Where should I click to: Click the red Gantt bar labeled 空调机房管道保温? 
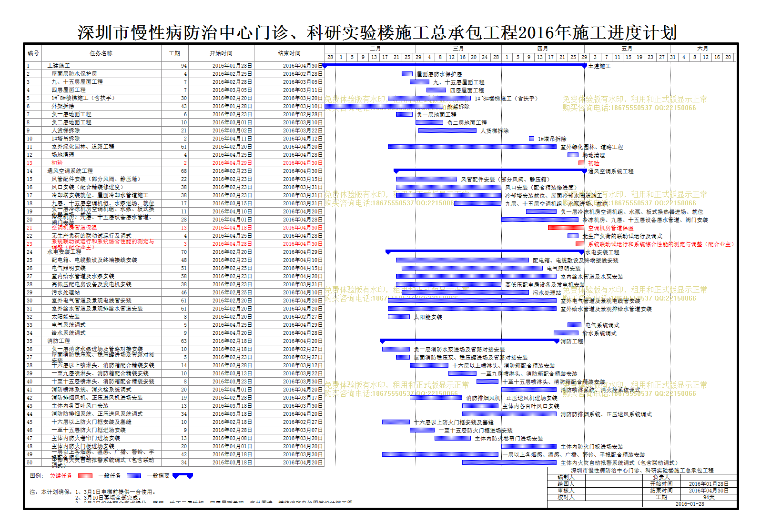click(566, 228)
